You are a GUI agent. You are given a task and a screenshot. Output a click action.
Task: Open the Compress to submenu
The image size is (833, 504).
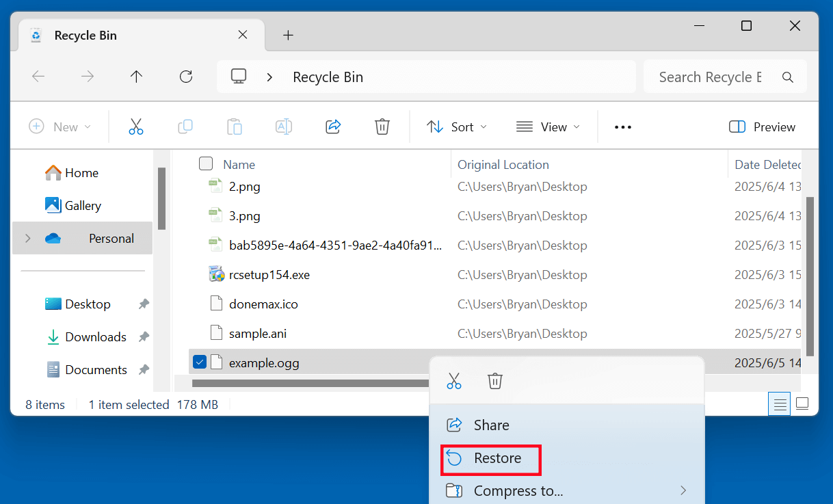pyautogui.click(x=518, y=490)
